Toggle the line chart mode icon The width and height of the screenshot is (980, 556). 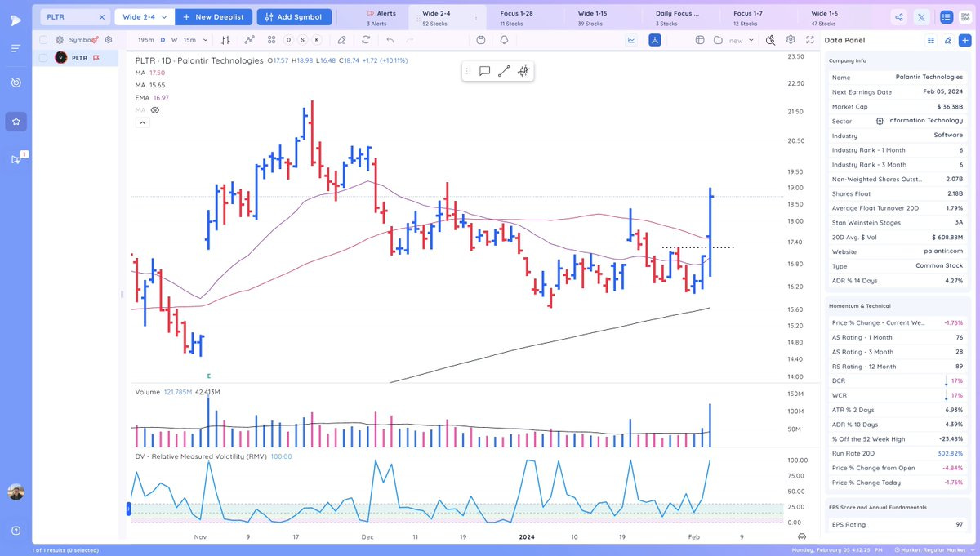[x=631, y=39]
